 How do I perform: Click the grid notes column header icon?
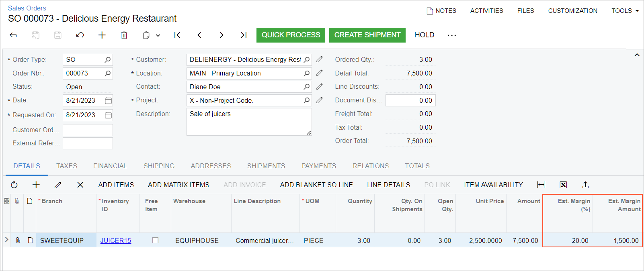tap(30, 201)
